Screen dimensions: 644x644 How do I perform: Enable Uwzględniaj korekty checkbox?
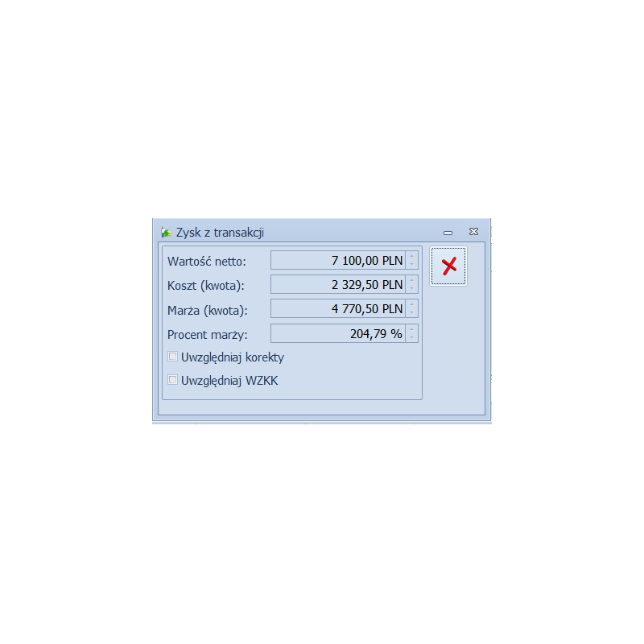click(x=173, y=357)
